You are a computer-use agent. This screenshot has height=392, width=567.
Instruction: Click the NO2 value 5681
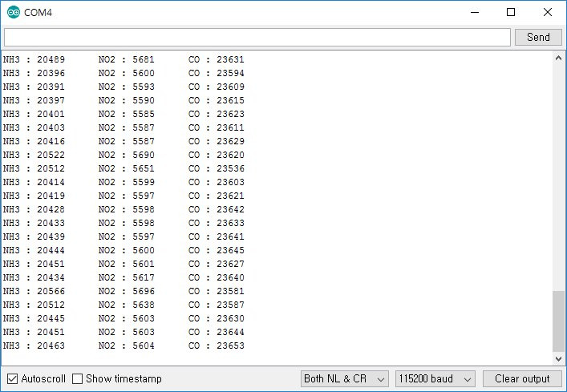click(x=144, y=59)
